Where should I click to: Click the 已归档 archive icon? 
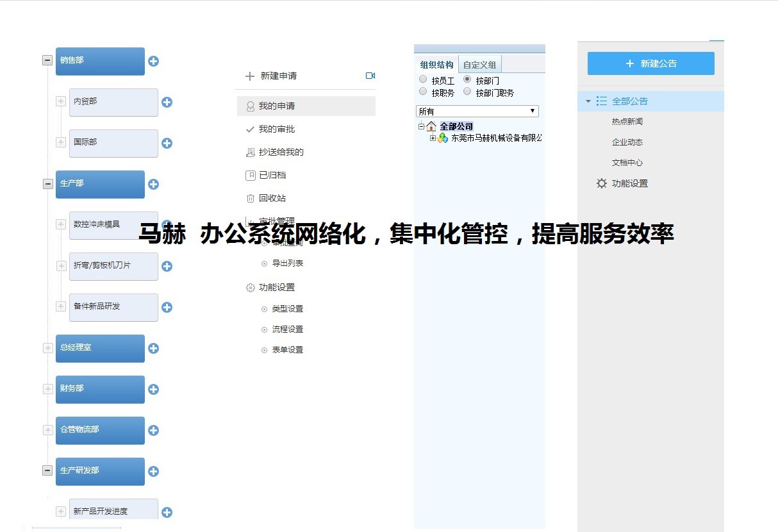tap(251, 175)
